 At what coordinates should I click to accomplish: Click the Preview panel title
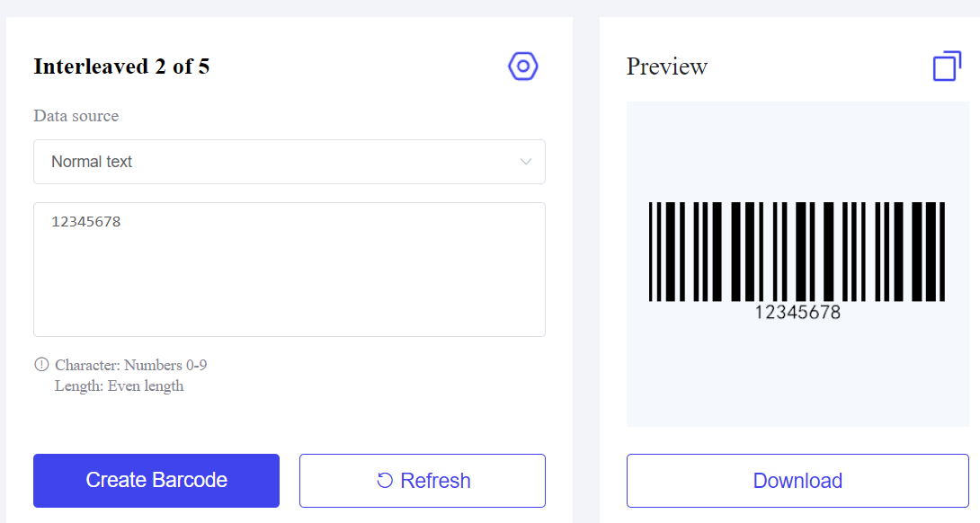tap(667, 66)
